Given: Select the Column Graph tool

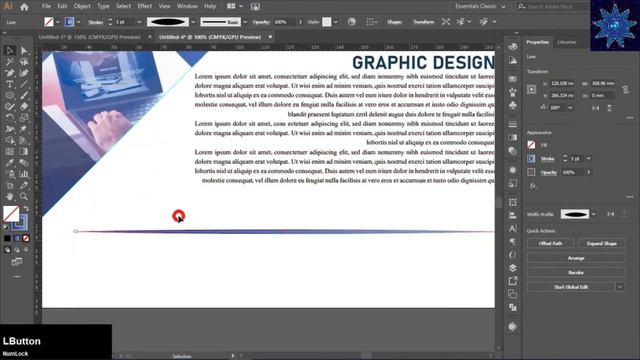Looking at the screenshot, I should click(x=24, y=174).
